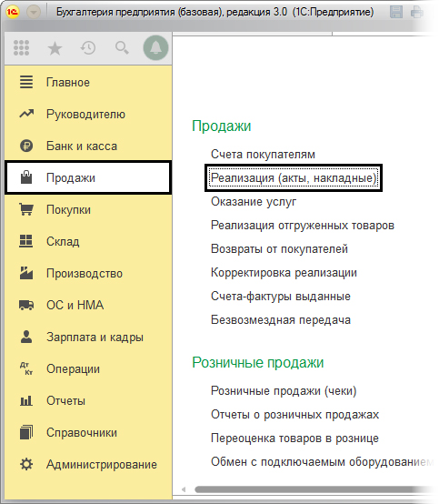Open Favorites star icon
Screen dimensions: 439x504
tap(55, 48)
